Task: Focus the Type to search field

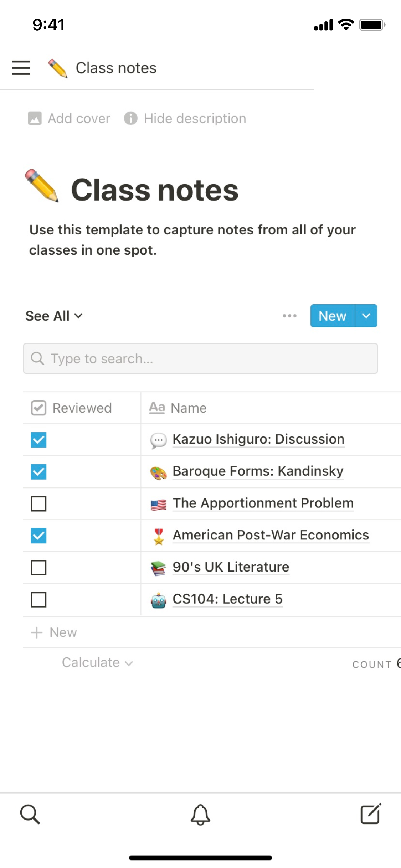Action: [200, 358]
